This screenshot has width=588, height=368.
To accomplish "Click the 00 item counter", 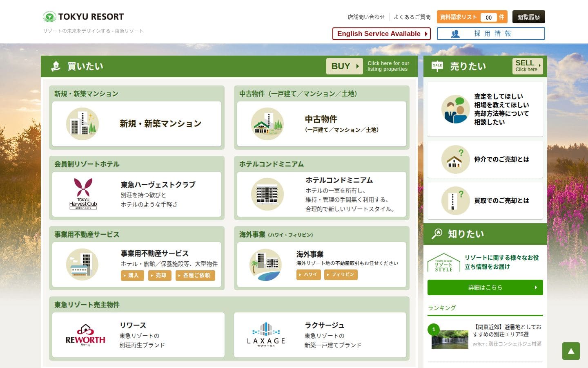I will coord(489,17).
